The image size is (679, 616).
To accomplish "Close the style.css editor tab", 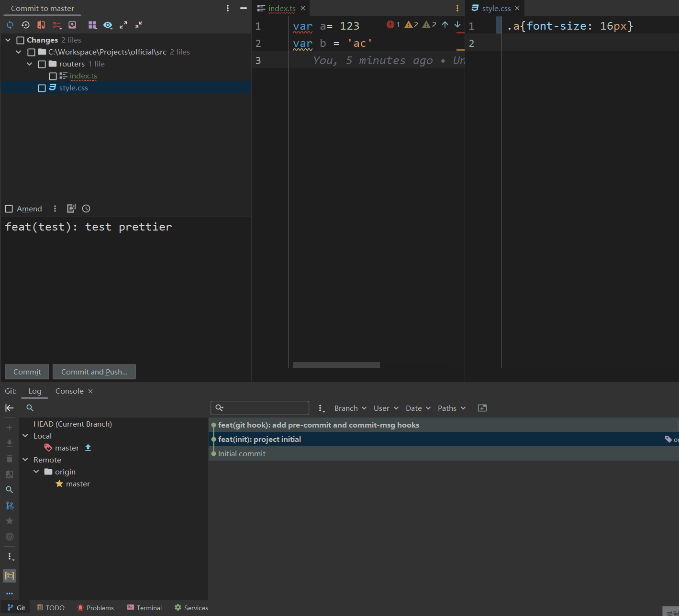I will 517,8.
